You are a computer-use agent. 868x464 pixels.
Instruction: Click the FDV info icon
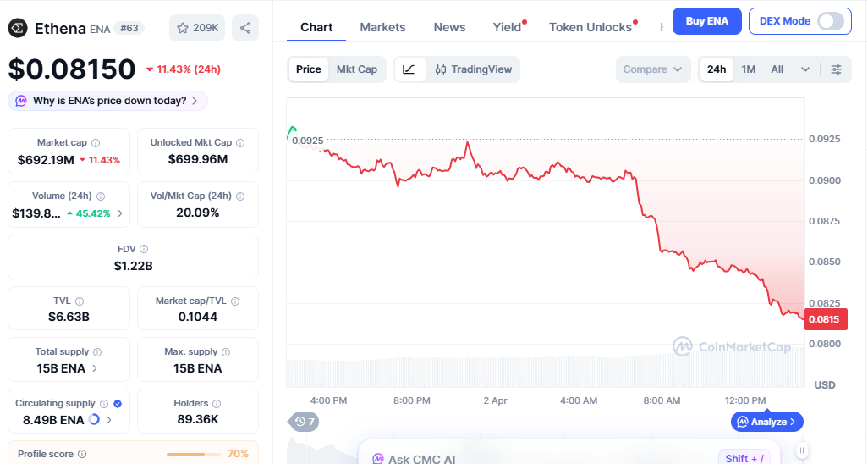click(x=144, y=250)
